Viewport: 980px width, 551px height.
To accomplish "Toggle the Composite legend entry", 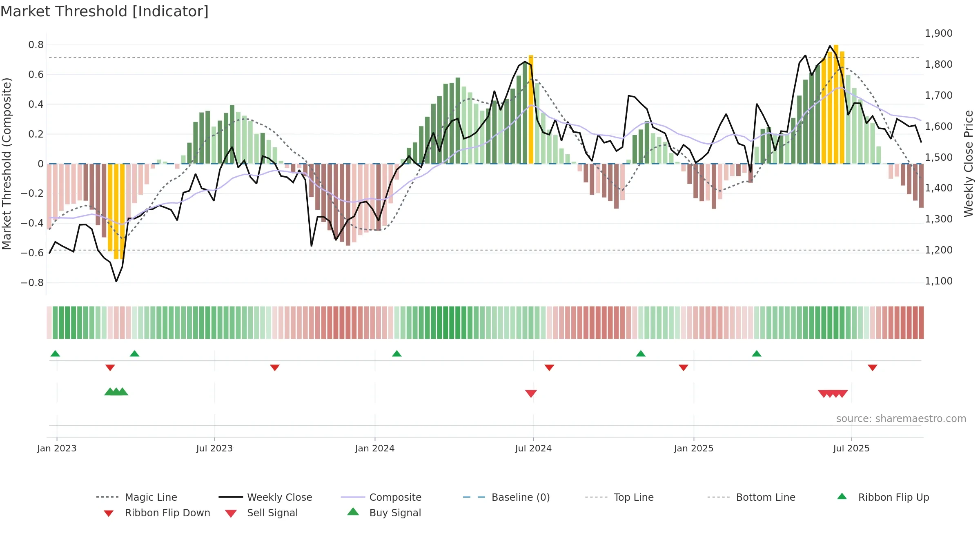I will click(381, 497).
